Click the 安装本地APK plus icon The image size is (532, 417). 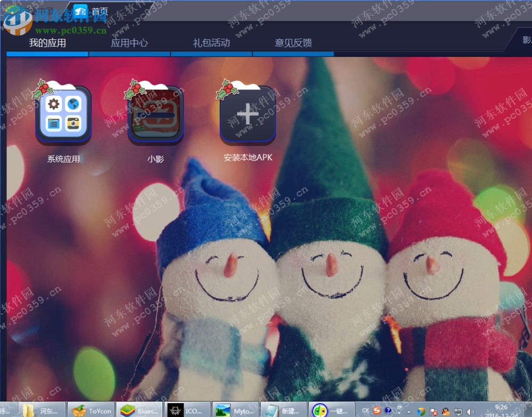point(248,115)
